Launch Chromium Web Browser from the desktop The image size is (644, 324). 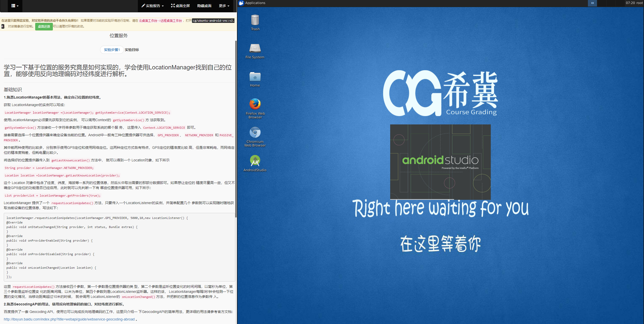point(255,136)
